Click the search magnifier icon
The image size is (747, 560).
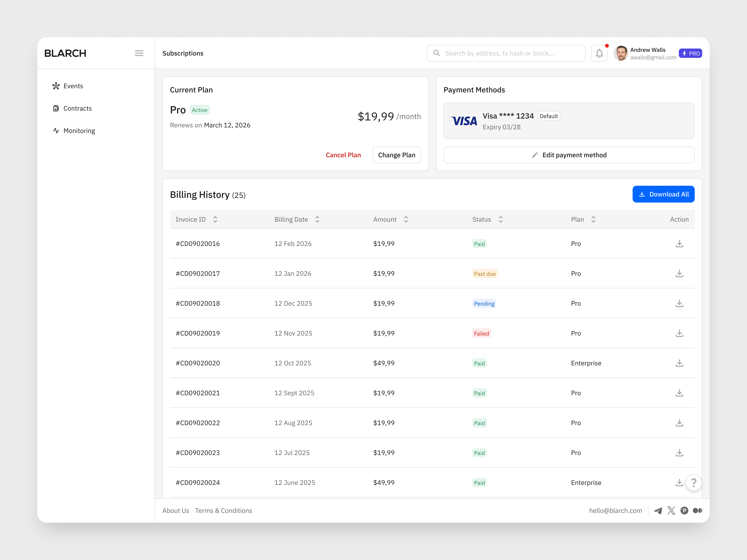click(437, 53)
